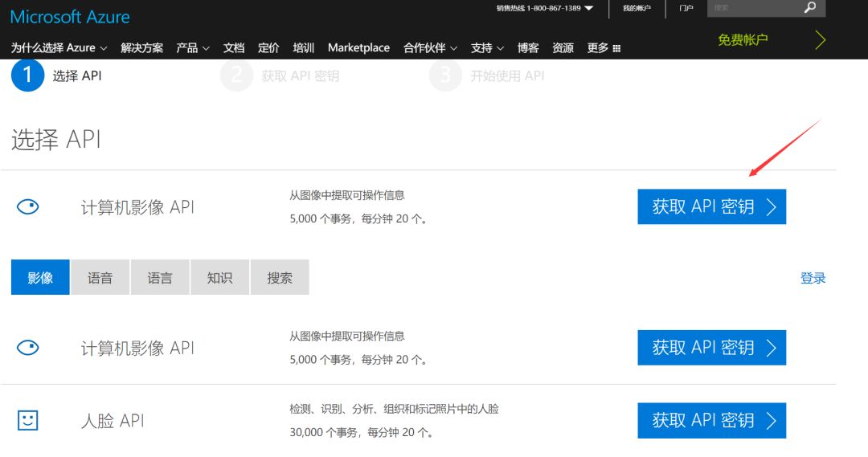Viewport: 868px width, 457px height.
Task: Click the eye icon in the 计算机影像 API row under the tabs
Action: point(27,348)
